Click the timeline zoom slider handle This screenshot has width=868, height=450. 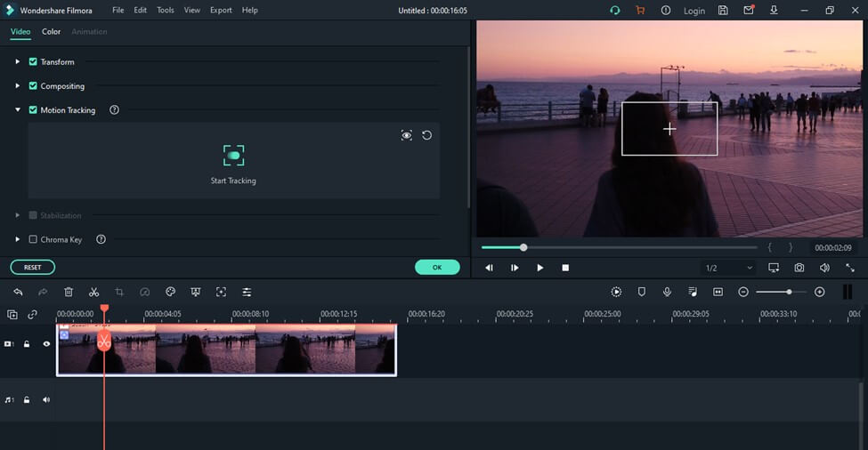click(789, 292)
